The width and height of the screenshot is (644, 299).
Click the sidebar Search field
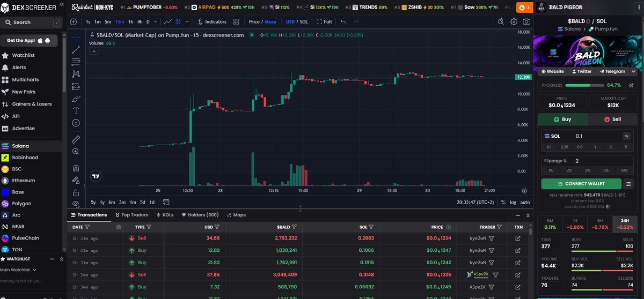31,23
